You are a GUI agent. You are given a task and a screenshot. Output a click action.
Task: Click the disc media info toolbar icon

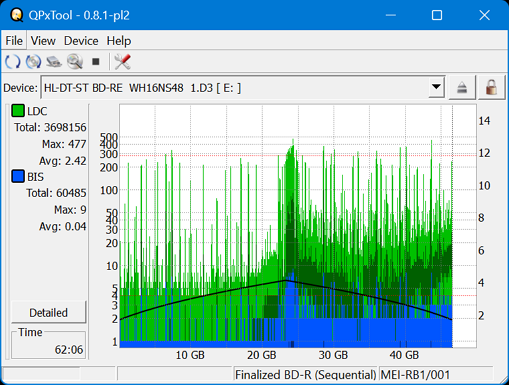[33, 62]
